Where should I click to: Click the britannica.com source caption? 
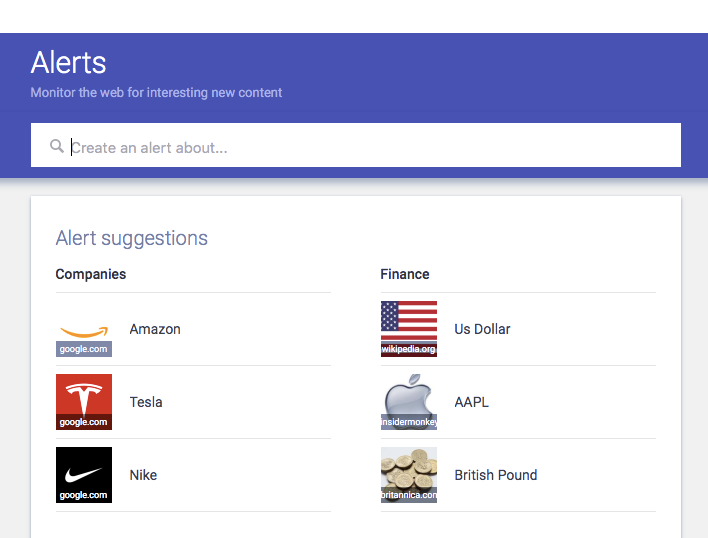(408, 495)
